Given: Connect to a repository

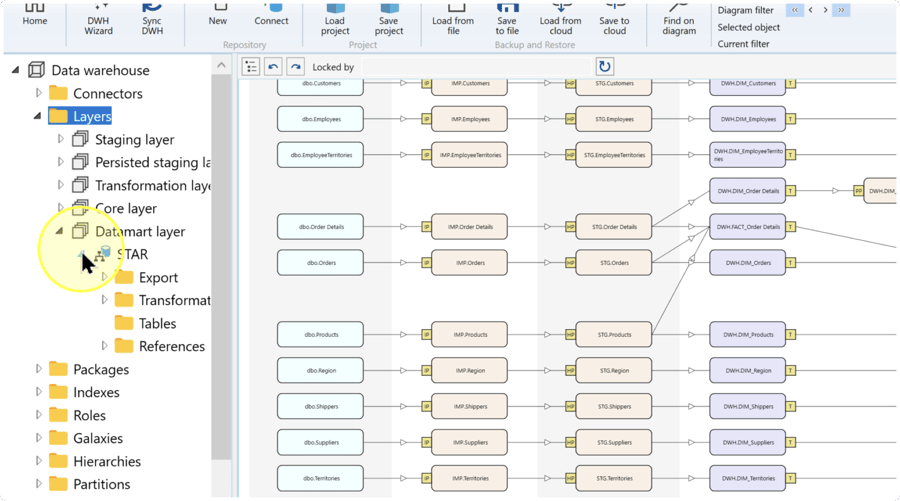Looking at the screenshot, I should 271,14.
